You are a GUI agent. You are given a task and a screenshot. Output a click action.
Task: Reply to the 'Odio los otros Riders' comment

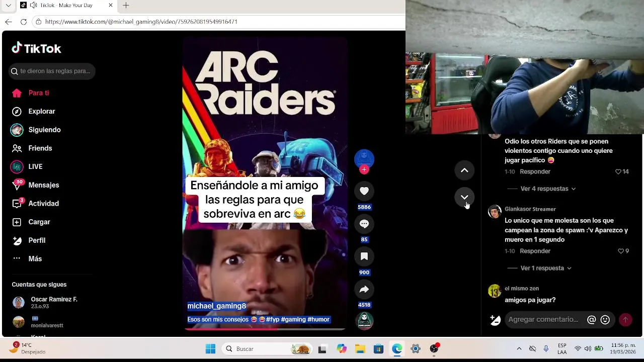[535, 172]
